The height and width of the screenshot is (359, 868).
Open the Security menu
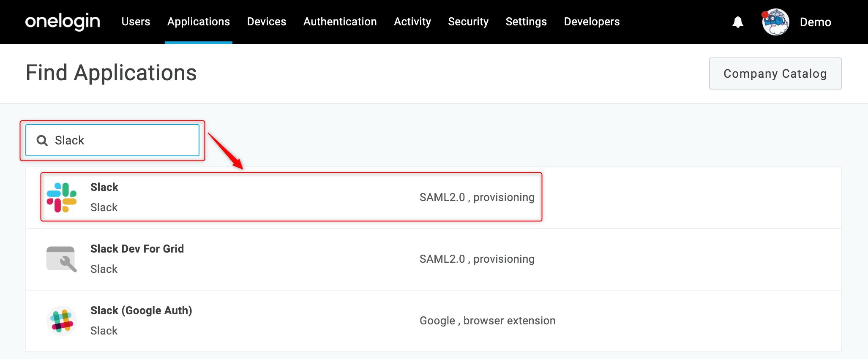(x=468, y=22)
